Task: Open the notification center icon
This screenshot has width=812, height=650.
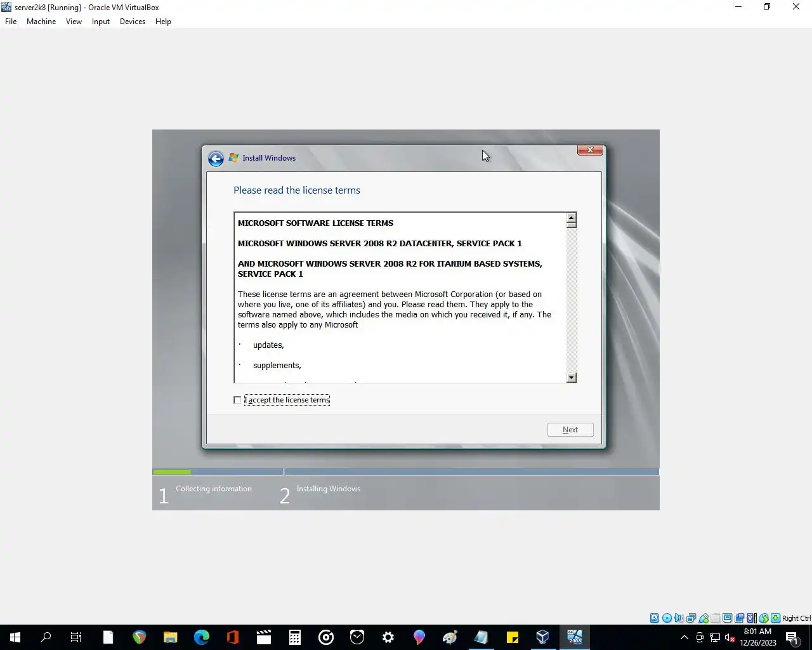Action: [792, 637]
